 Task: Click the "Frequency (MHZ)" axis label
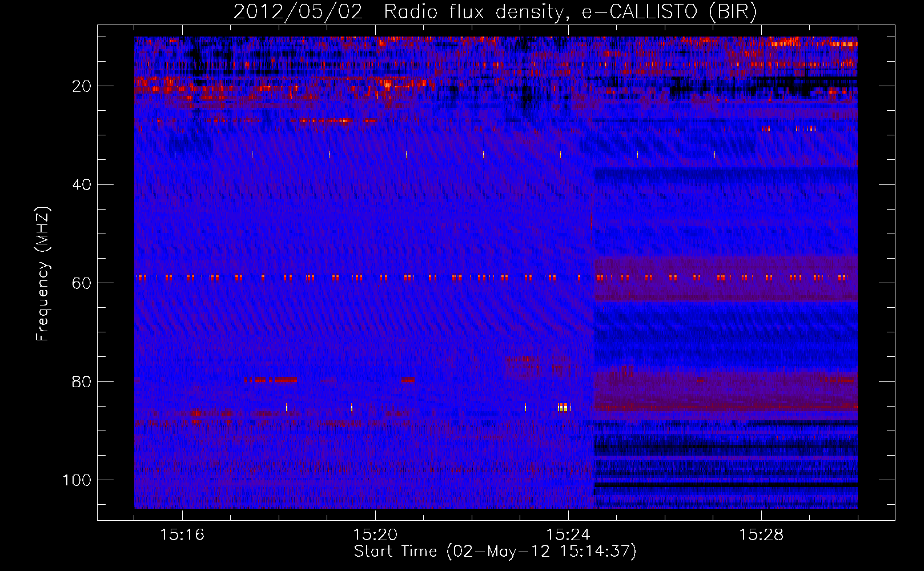pyautogui.click(x=43, y=274)
